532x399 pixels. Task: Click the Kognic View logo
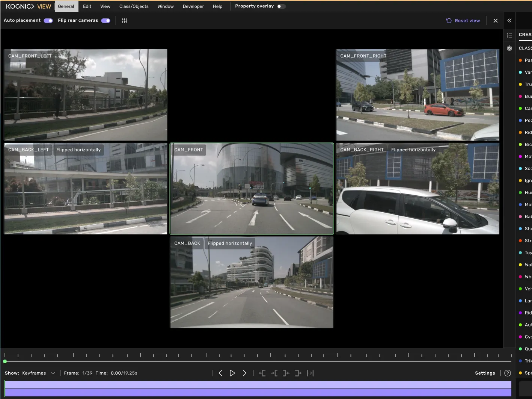(29, 6)
